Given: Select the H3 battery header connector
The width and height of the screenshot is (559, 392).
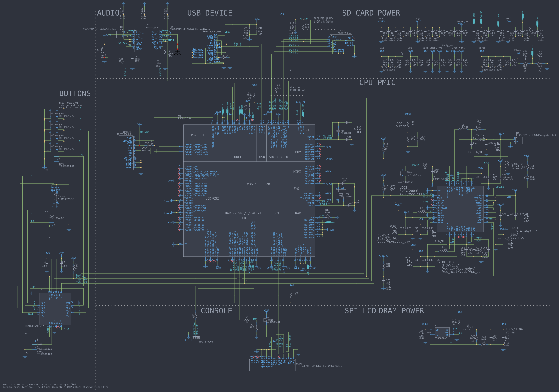Looking at the screenshot, I should pyautogui.click(x=519, y=140).
